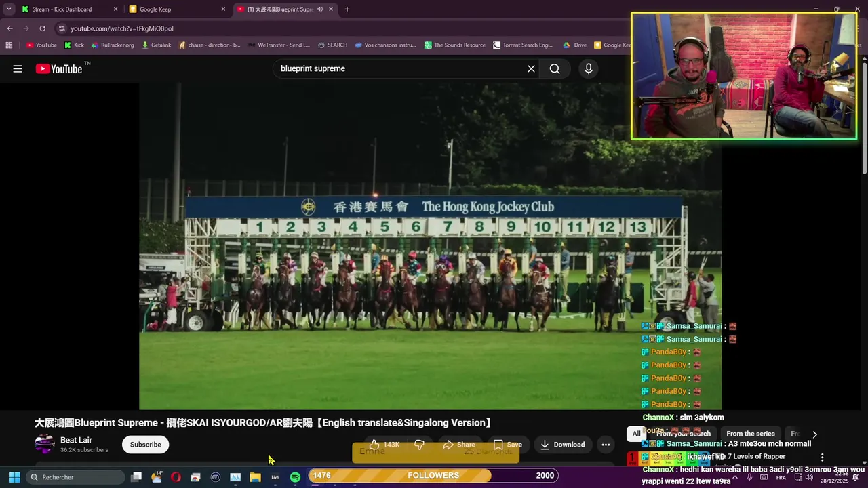Like the video (143K)
This screenshot has width=868, height=488.
click(x=384, y=445)
